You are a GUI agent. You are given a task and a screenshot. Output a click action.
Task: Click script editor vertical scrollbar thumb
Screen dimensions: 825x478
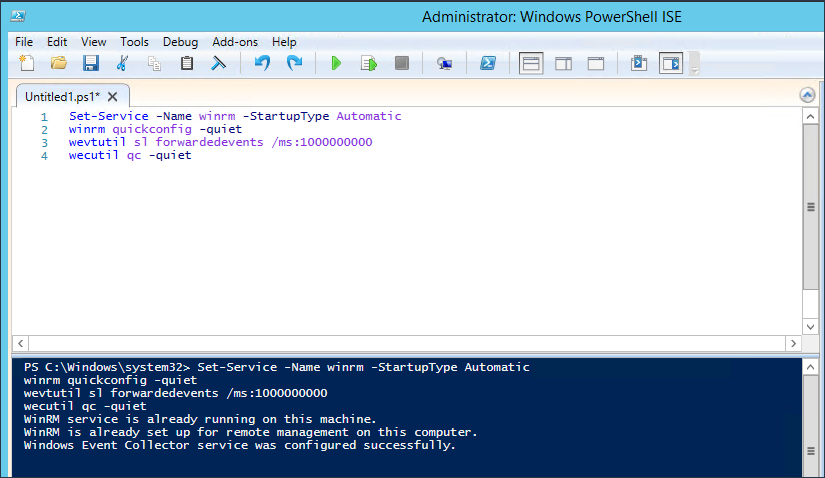point(810,207)
